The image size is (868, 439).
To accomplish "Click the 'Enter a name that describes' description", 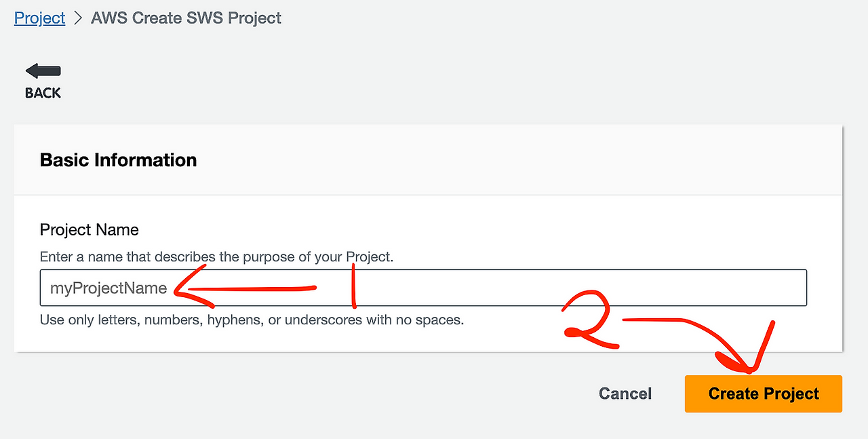I will [216, 257].
